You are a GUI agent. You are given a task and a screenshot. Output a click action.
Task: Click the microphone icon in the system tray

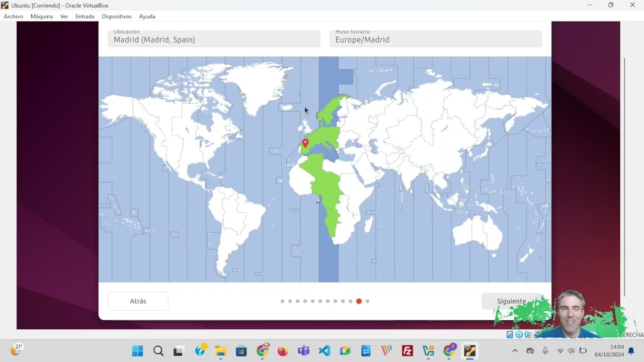(x=545, y=350)
